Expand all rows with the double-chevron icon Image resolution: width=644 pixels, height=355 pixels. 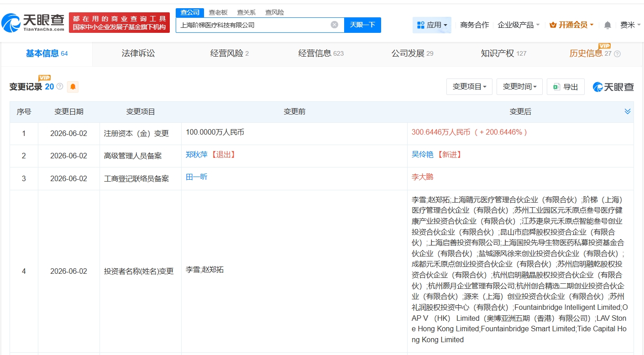(628, 111)
